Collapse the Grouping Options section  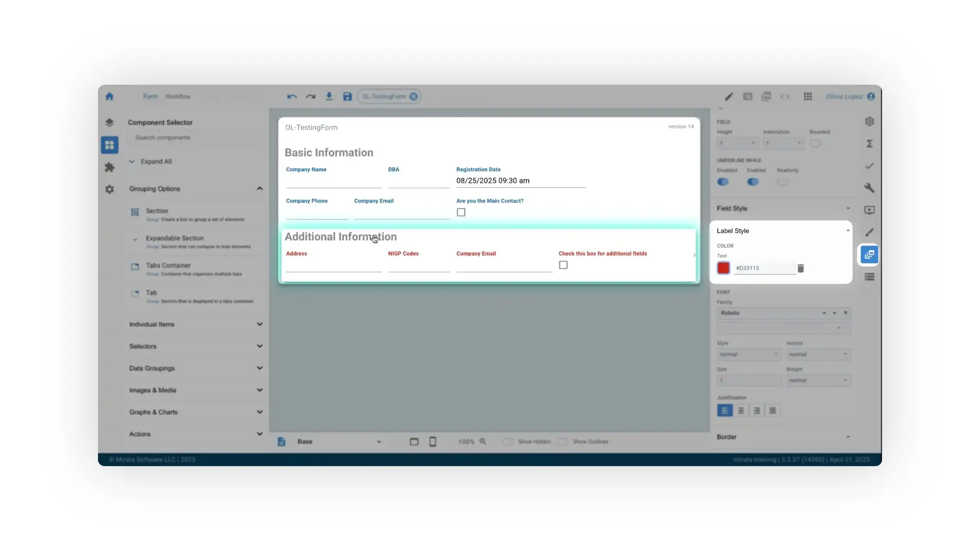click(259, 189)
